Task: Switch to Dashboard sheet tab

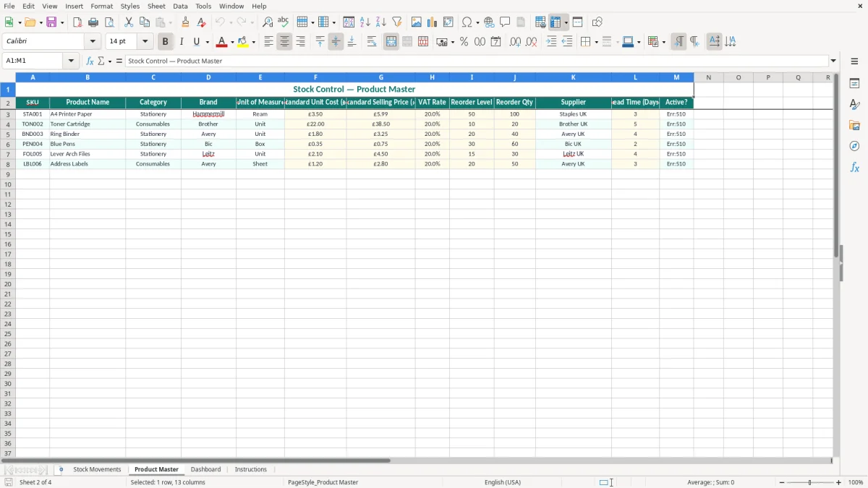Action: tap(205, 469)
